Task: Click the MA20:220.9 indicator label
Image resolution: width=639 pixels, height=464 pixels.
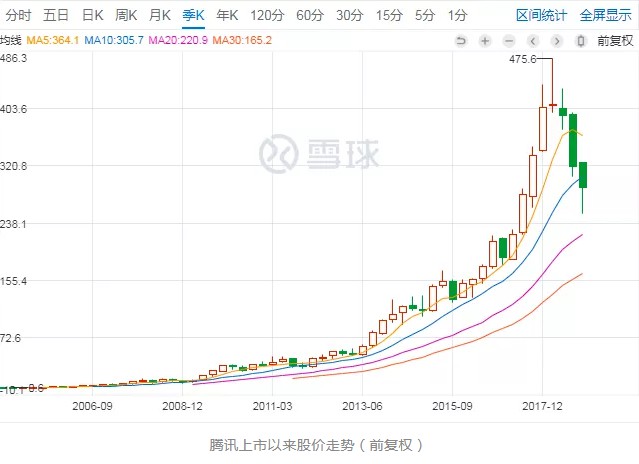Action: (x=178, y=40)
